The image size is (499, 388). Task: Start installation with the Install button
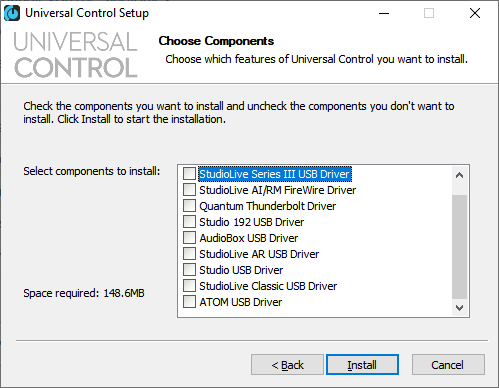pyautogui.click(x=362, y=365)
